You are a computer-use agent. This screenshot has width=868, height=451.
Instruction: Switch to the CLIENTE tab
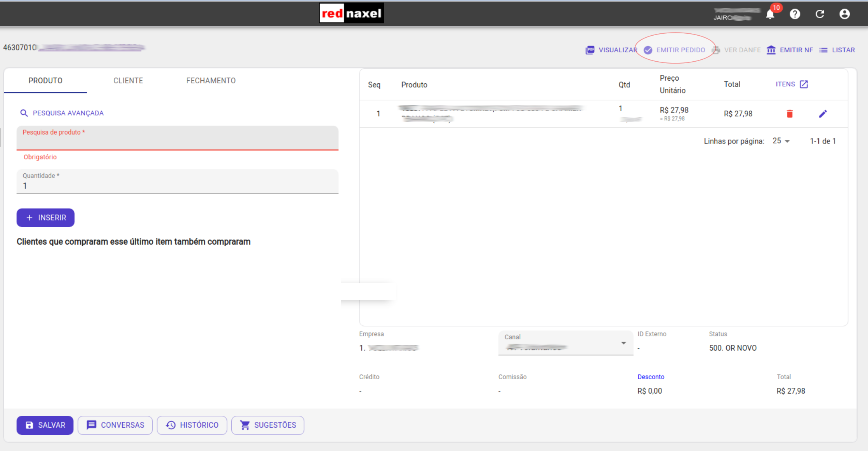(x=128, y=81)
